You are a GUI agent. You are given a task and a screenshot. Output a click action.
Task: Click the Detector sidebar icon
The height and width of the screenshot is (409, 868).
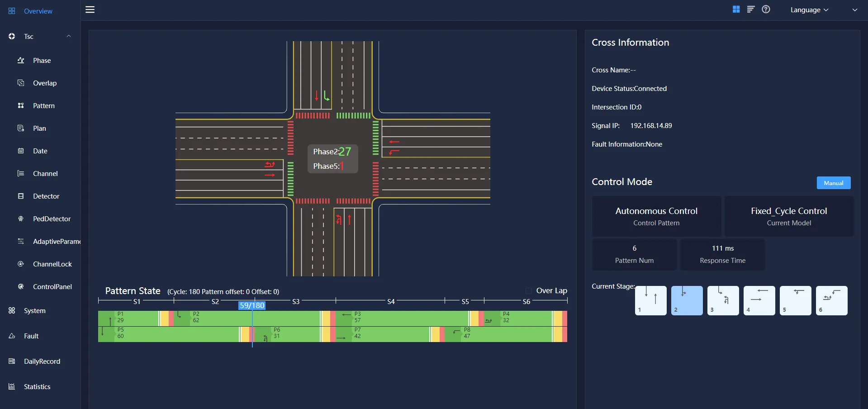coord(21,196)
